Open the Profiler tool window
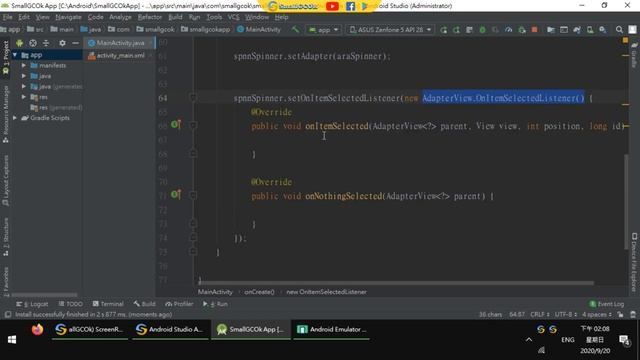 coord(179,304)
